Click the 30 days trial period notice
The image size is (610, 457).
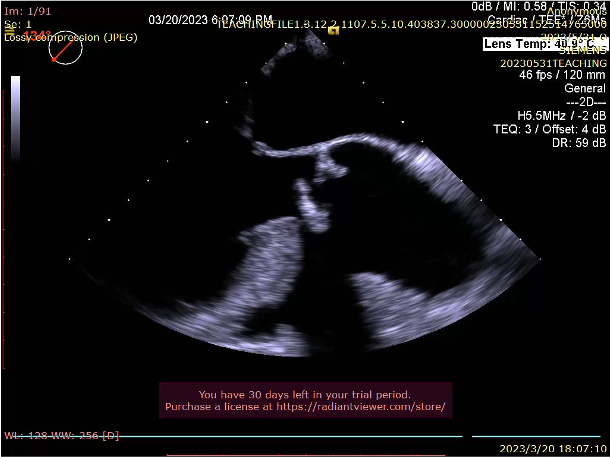(305, 394)
